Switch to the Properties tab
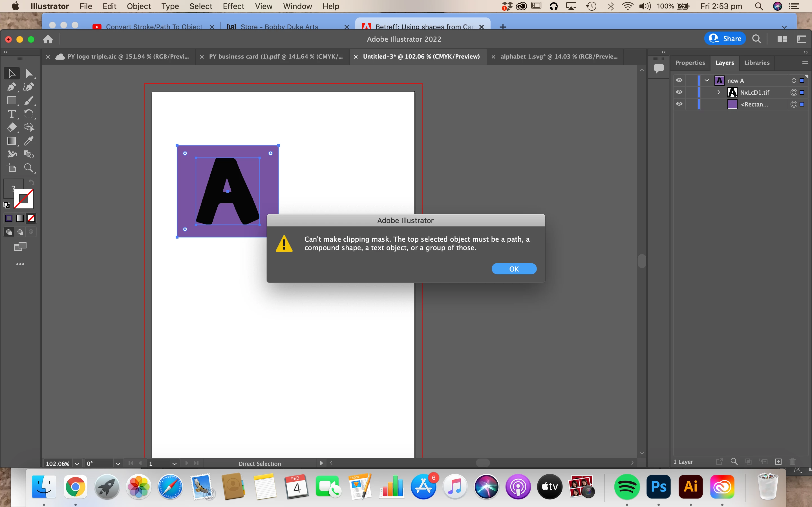Viewport: 812px width, 507px height. pyautogui.click(x=690, y=63)
